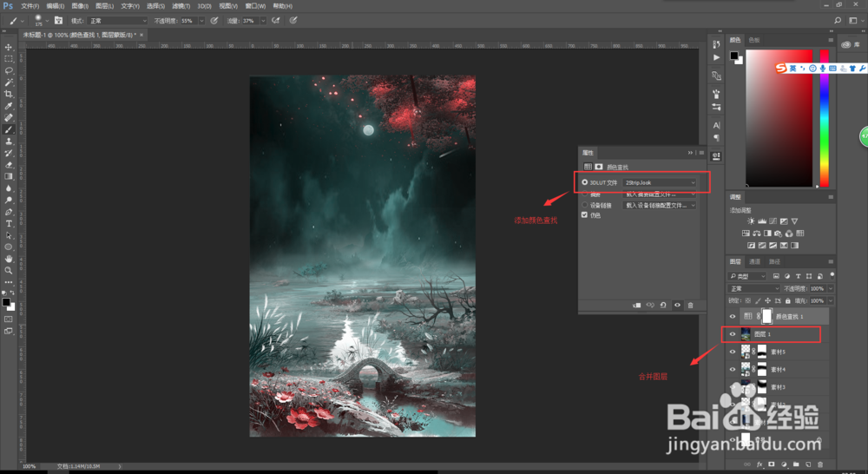Hide the 颜色查找 1 layer

pyautogui.click(x=733, y=316)
